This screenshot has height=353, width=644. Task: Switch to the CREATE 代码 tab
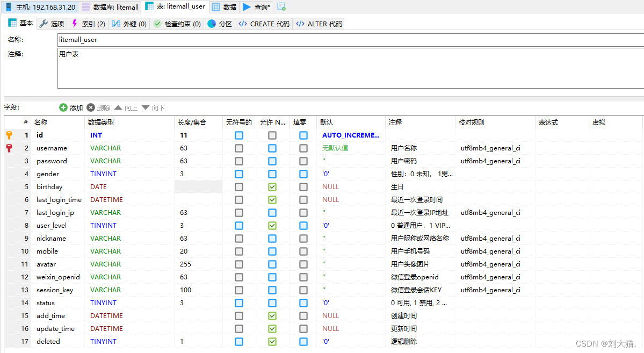pos(264,24)
